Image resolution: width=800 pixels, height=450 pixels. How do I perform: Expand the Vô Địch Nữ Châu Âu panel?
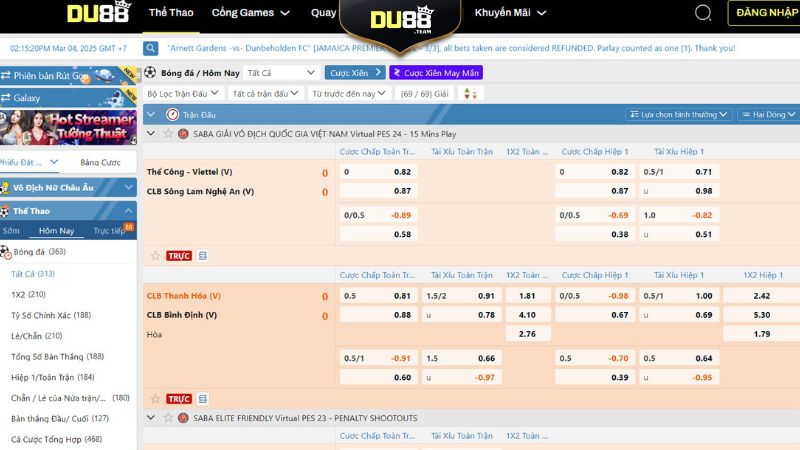[129, 187]
